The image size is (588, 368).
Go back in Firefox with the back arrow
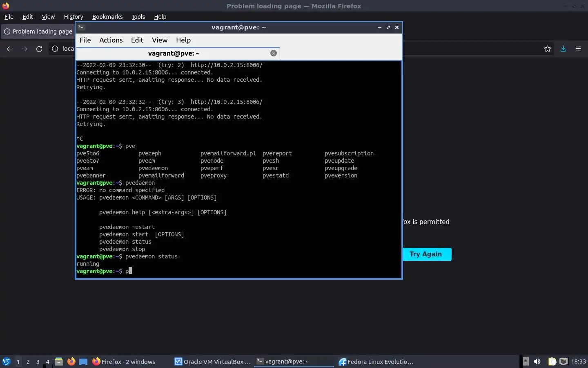pos(10,49)
